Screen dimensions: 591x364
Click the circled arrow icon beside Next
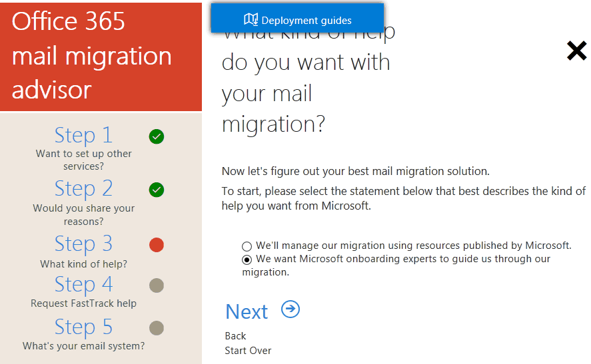pyautogui.click(x=291, y=309)
